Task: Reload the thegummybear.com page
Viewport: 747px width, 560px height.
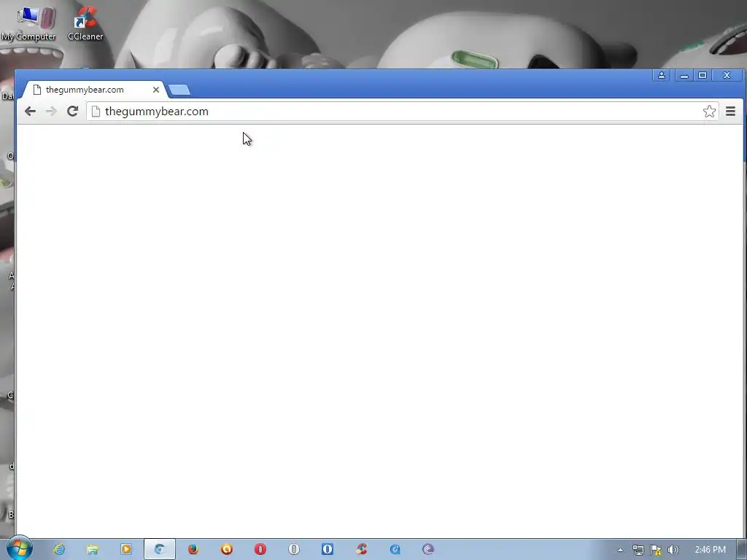Action: click(72, 112)
